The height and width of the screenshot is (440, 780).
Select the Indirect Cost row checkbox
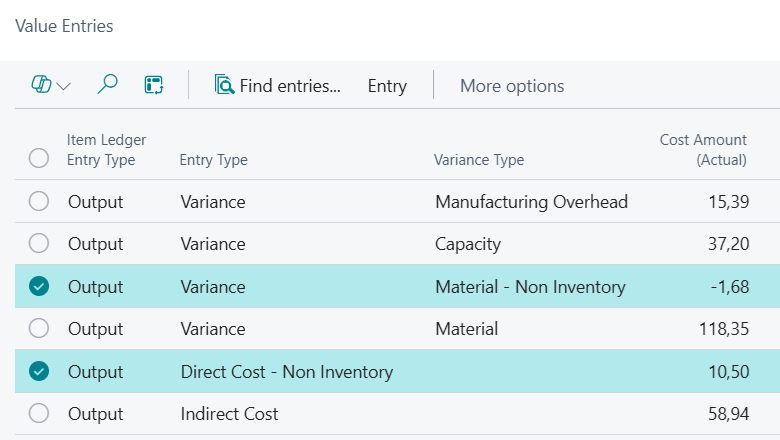click(x=39, y=414)
